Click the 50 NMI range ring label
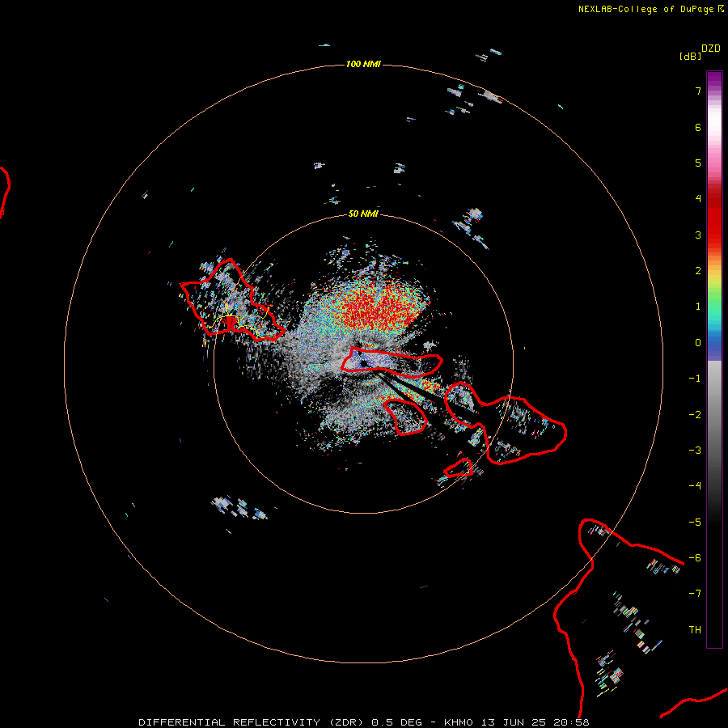728x728 pixels. 363,214
